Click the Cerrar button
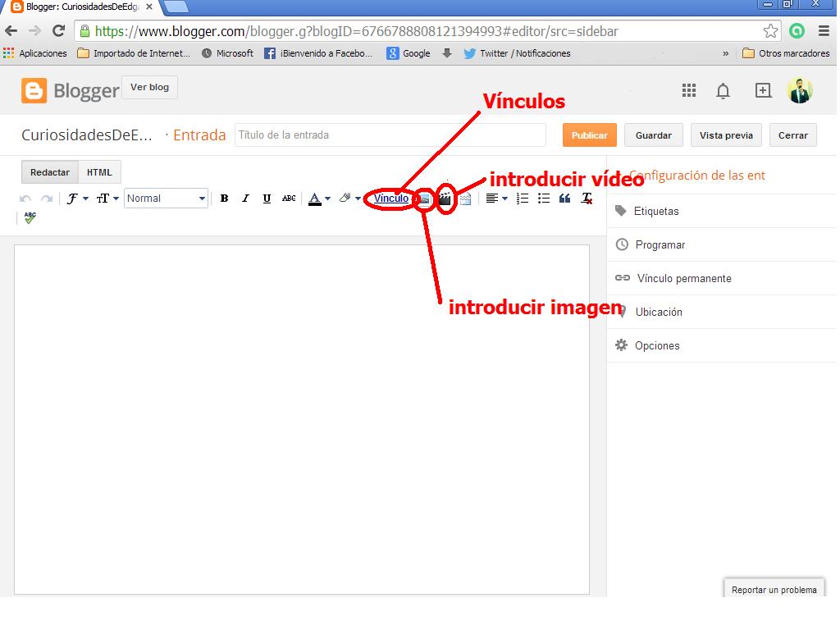Image resolution: width=840 pixels, height=630 pixels. (x=793, y=135)
